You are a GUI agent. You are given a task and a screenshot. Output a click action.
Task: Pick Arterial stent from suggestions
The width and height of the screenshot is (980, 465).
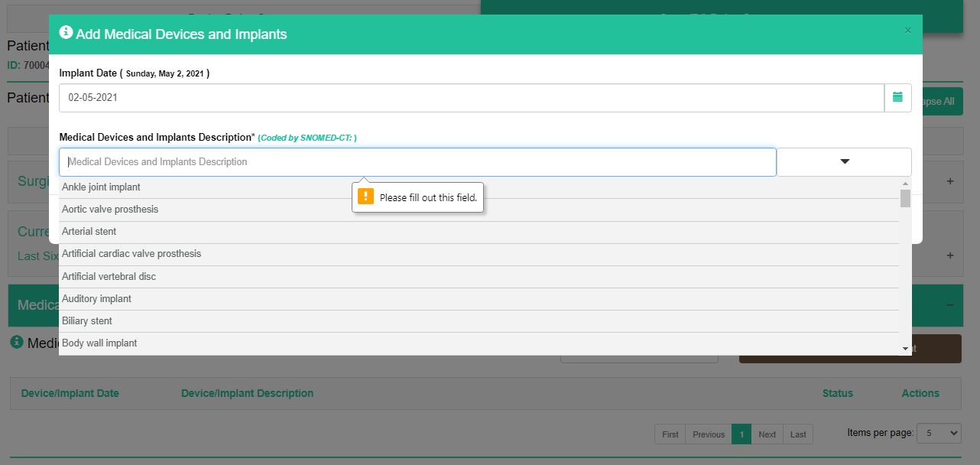[89, 232]
